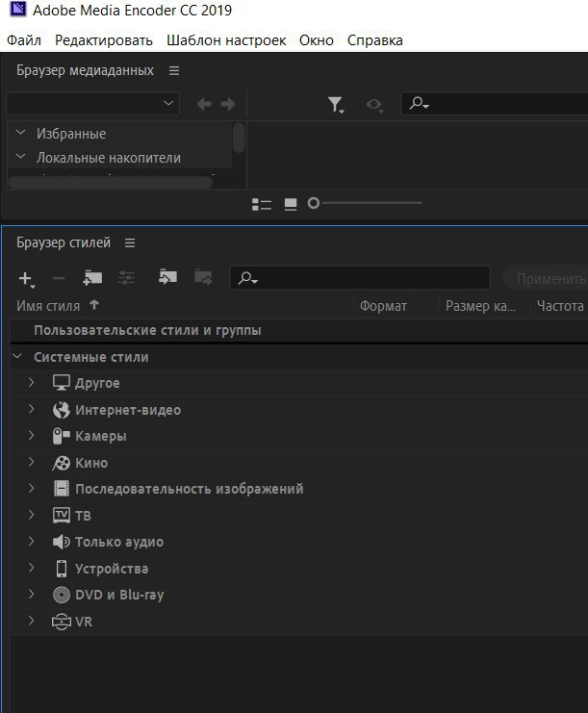Select the Интернет-видео row label
Image resolution: width=588 pixels, height=713 pixels.
[x=128, y=410]
